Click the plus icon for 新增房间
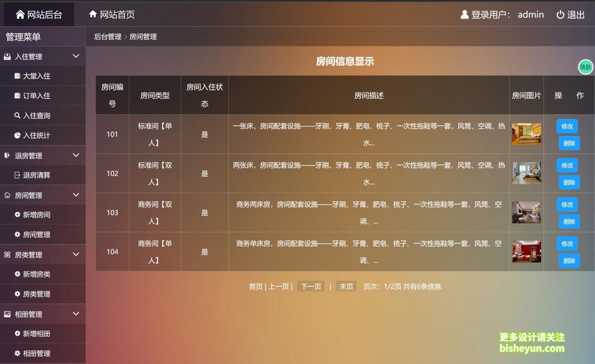 point(17,214)
